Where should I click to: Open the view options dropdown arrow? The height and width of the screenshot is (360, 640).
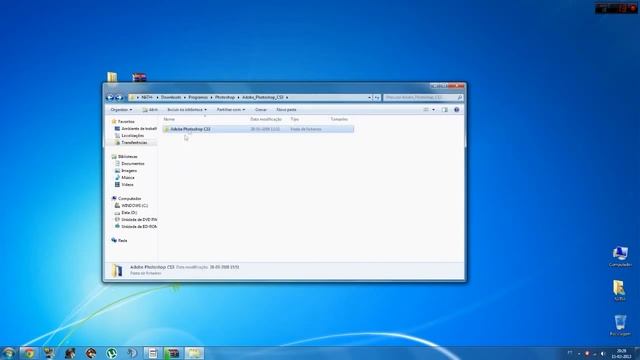433,110
